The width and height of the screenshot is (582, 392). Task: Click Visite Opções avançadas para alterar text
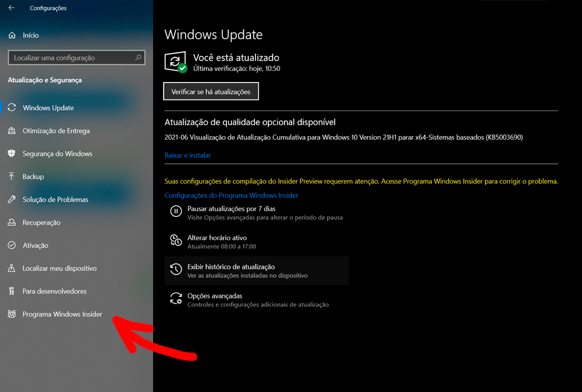tap(265, 218)
